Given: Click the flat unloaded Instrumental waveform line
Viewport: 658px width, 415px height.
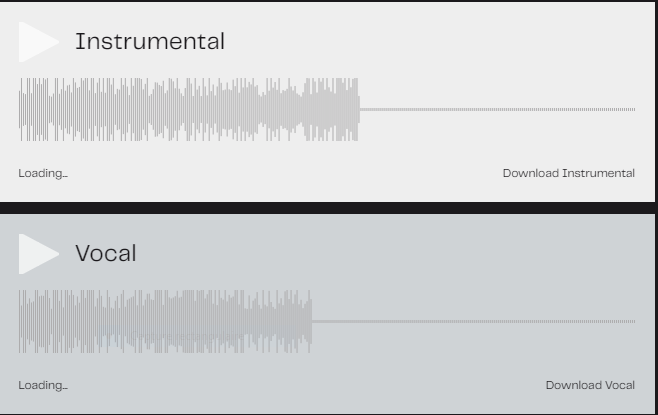Looking at the screenshot, I should (498, 110).
